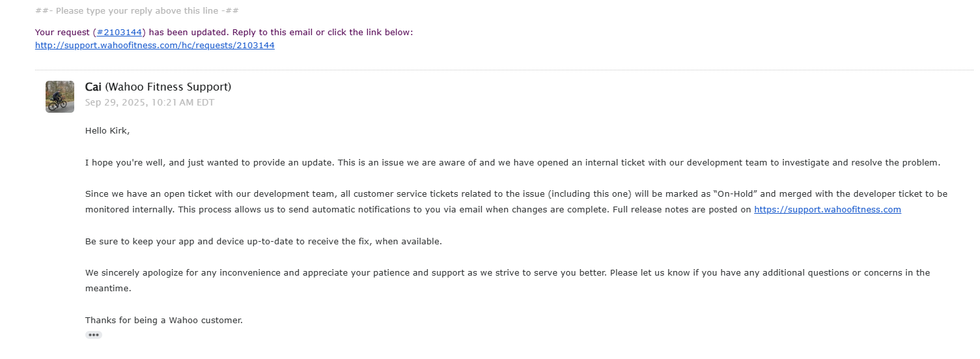Open the support.wahoofitness.com/hc/requests URL link
The width and height of the screenshot is (980, 359).
154,46
